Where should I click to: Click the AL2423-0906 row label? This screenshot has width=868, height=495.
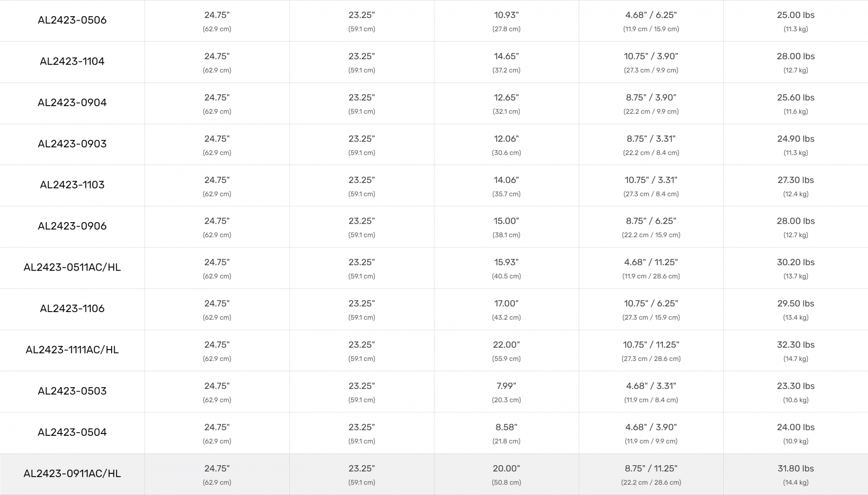[x=72, y=226]
